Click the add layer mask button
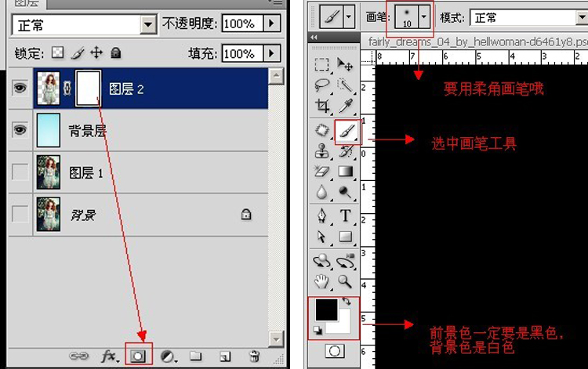Image resolution: width=588 pixels, height=369 pixels. [138, 356]
